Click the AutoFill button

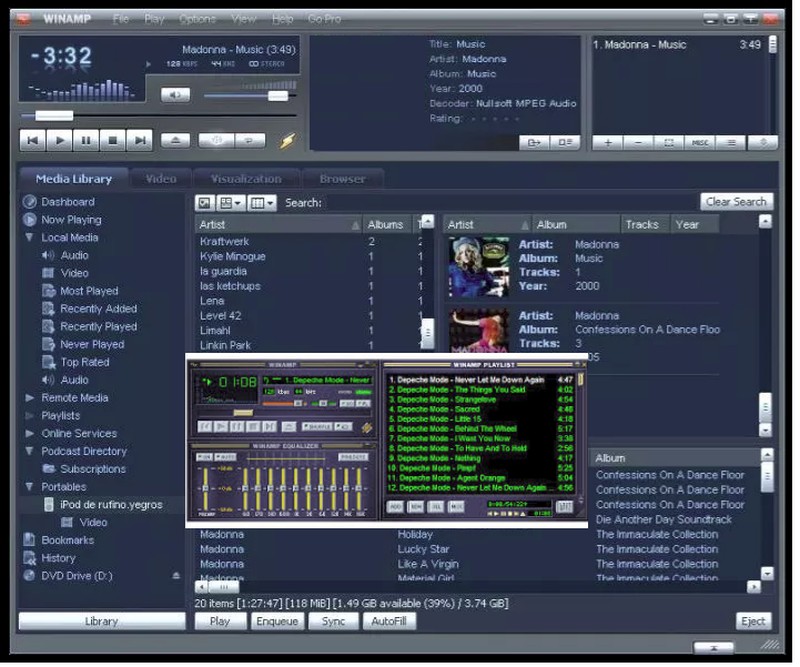[x=388, y=621]
